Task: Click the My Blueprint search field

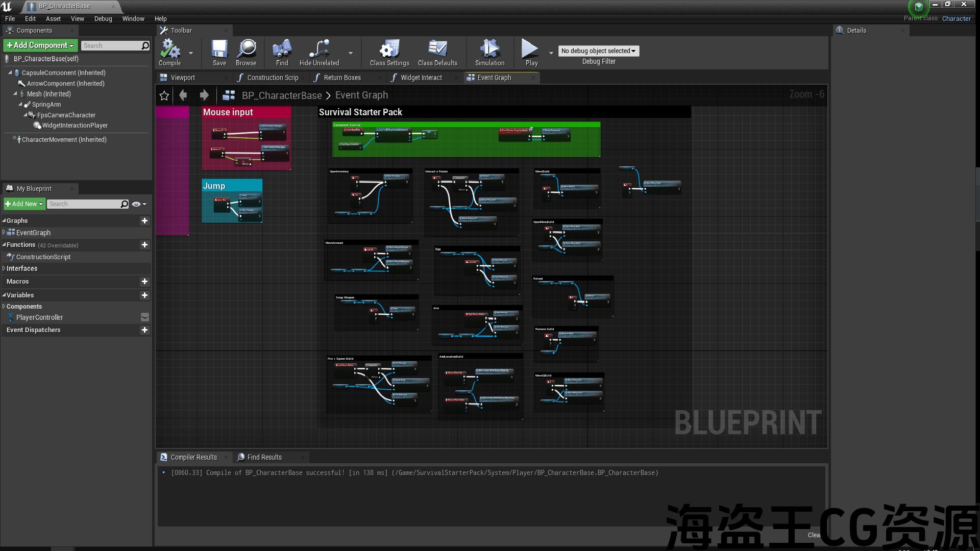Action: 84,204
